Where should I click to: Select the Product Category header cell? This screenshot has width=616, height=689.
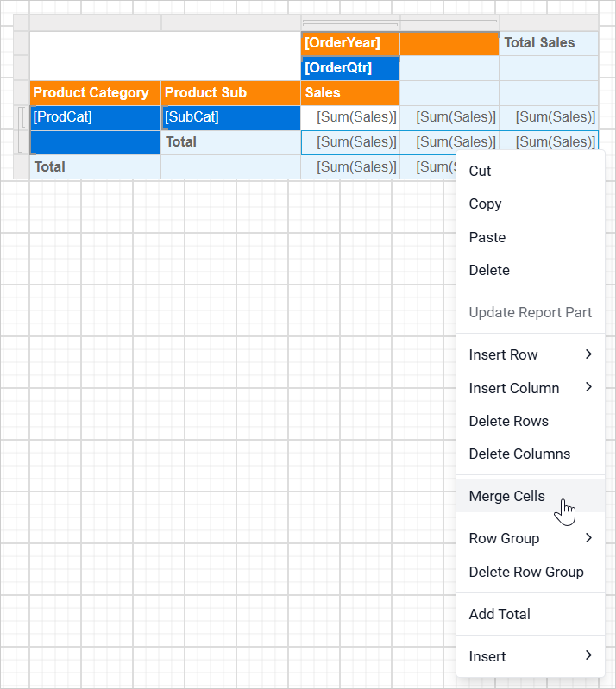(95, 93)
